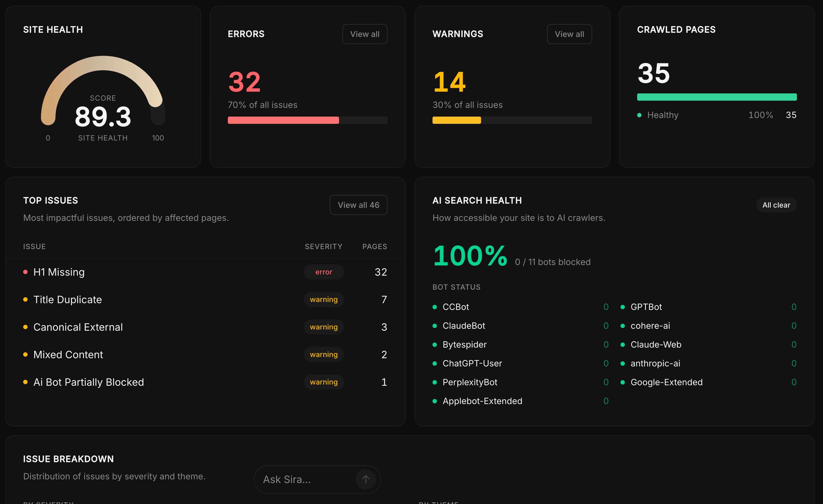
Task: Click the warning badge beside Title Duplicate
Action: (323, 299)
